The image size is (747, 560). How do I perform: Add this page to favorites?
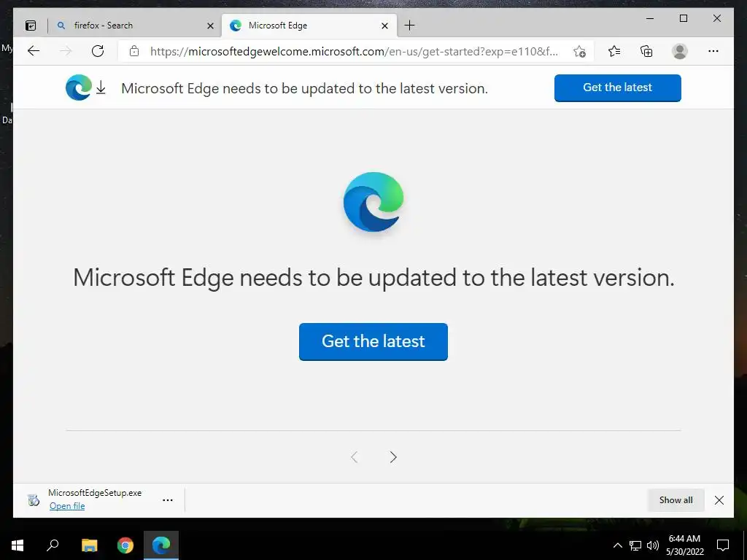[x=580, y=52]
